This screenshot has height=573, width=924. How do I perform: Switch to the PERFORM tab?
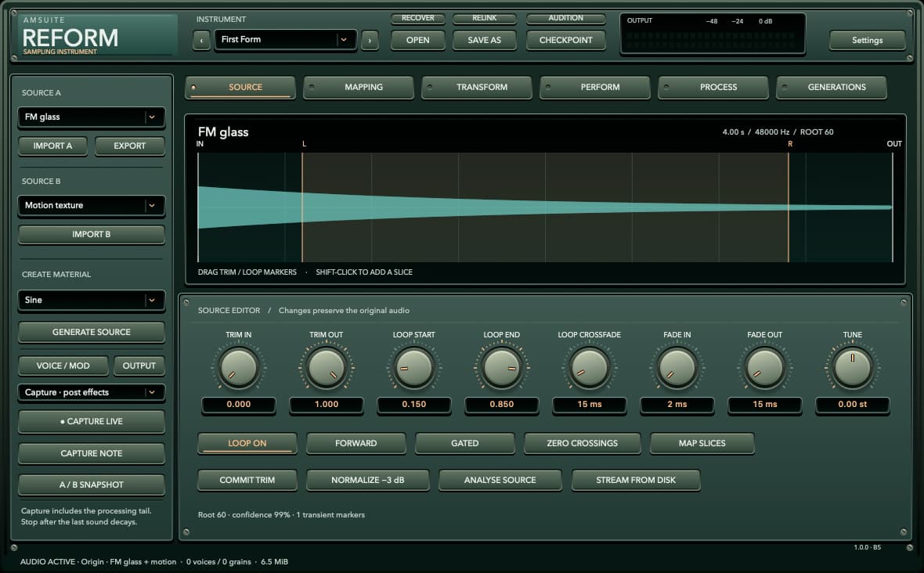tap(595, 87)
